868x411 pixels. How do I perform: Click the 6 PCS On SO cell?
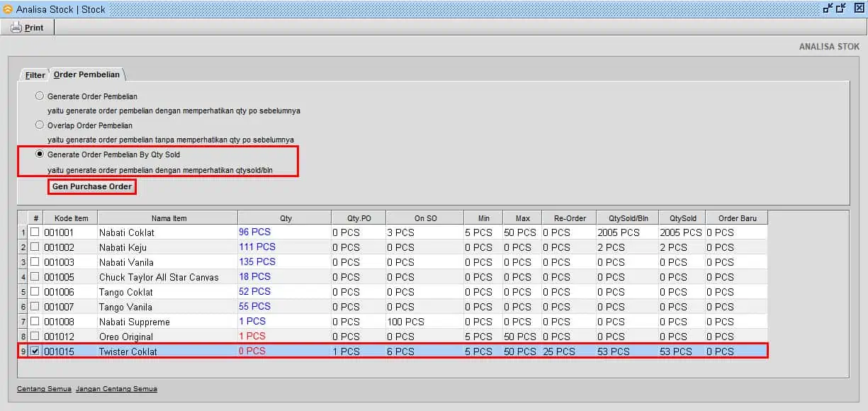[x=425, y=351]
